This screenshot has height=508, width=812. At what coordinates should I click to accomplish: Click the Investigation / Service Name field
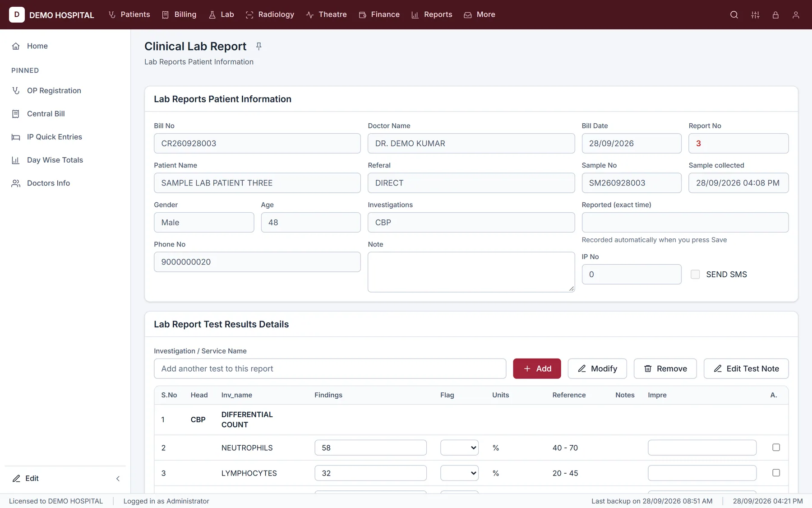click(x=330, y=368)
